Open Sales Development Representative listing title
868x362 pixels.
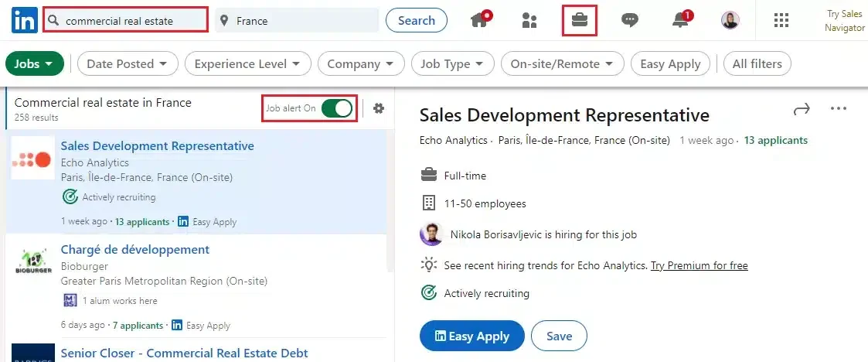(157, 145)
